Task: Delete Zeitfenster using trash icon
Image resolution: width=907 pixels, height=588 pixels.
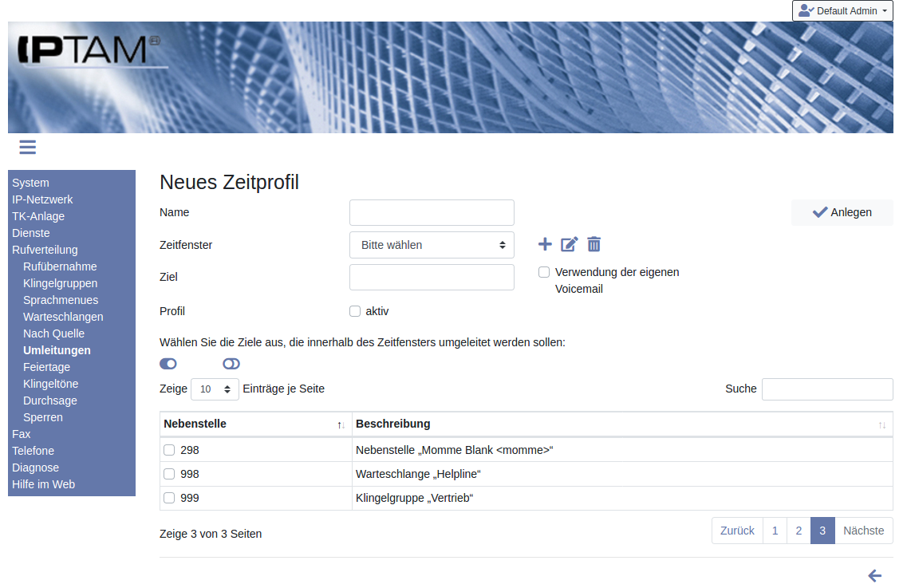Action: (x=593, y=244)
